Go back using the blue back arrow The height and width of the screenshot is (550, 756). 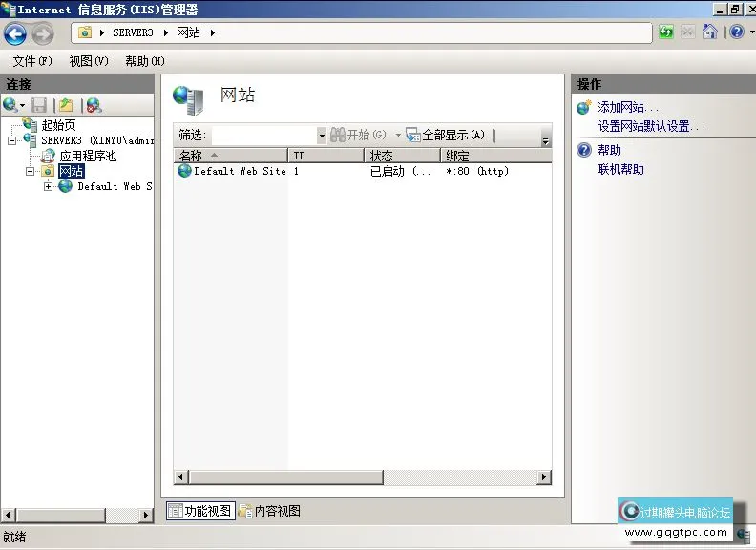(15, 33)
